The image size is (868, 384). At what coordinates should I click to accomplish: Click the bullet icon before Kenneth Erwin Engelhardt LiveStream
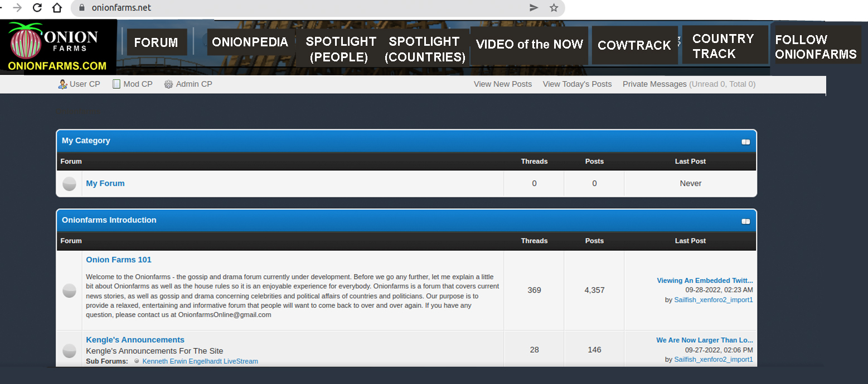tap(137, 361)
